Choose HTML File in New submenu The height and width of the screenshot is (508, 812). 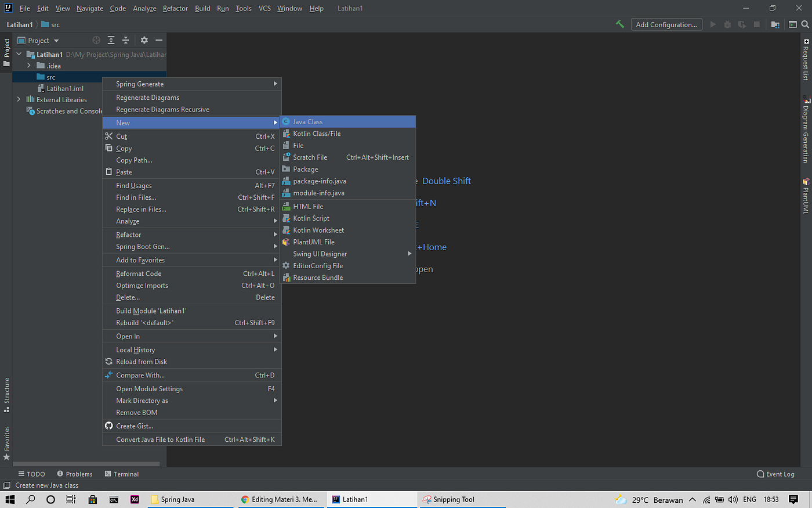tap(348, 206)
